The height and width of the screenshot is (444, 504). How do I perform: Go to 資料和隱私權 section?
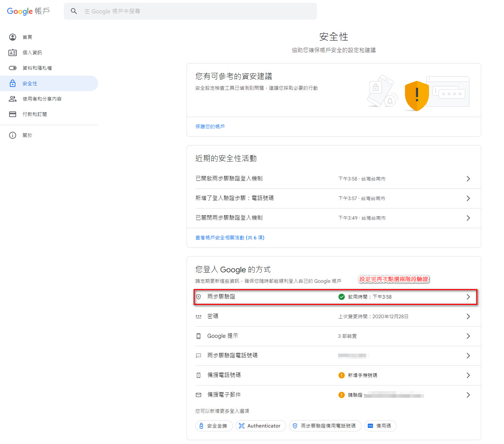pos(49,68)
